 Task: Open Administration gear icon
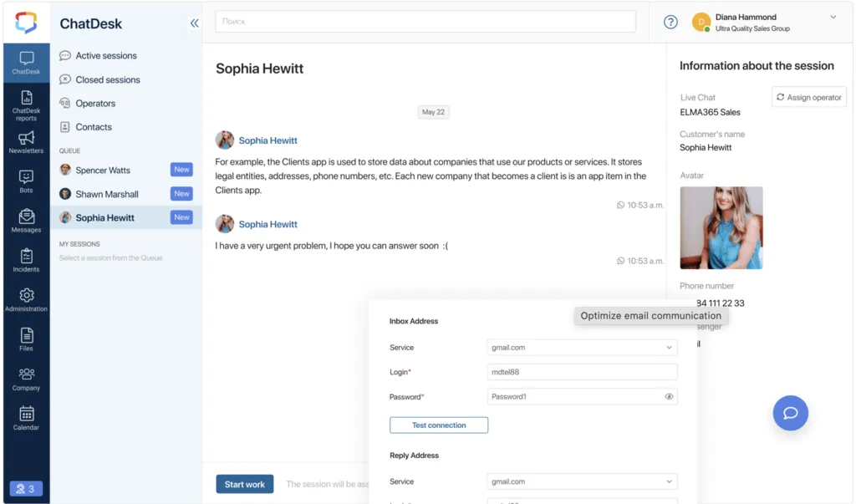[x=26, y=300]
